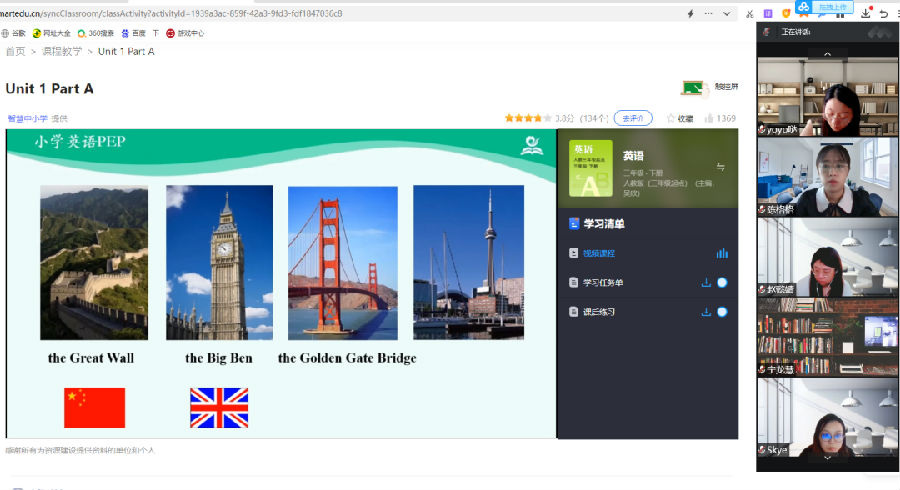
Task: Download the 课后练习 file
Action: click(706, 312)
